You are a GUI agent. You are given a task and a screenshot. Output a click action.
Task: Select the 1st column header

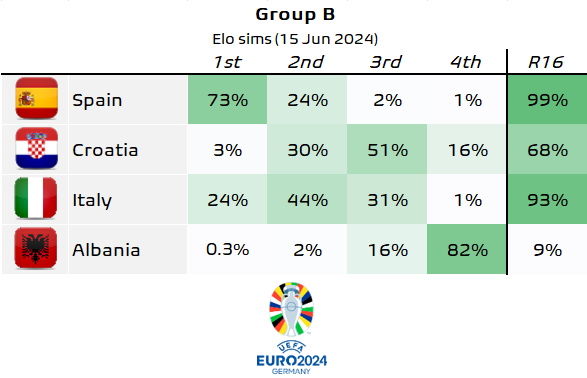tap(227, 62)
